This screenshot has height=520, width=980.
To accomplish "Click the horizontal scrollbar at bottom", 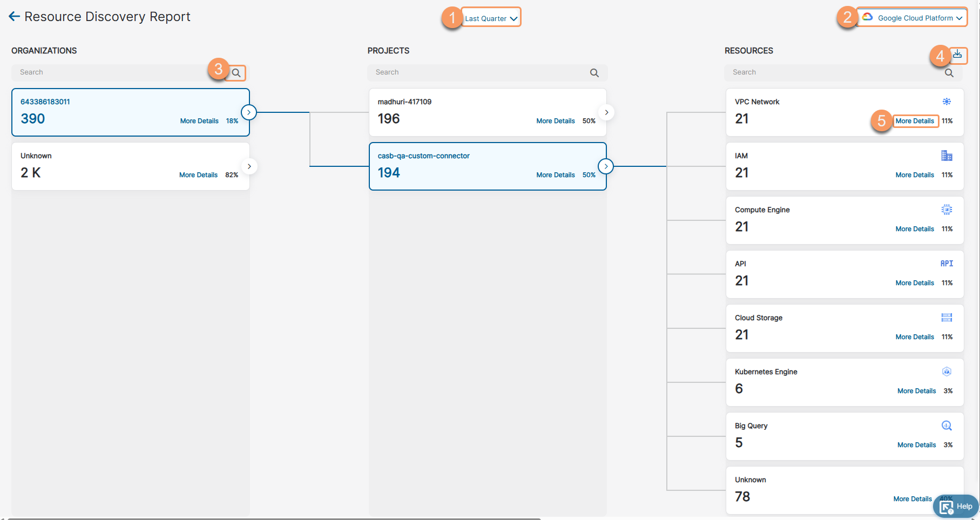I will [x=274, y=518].
